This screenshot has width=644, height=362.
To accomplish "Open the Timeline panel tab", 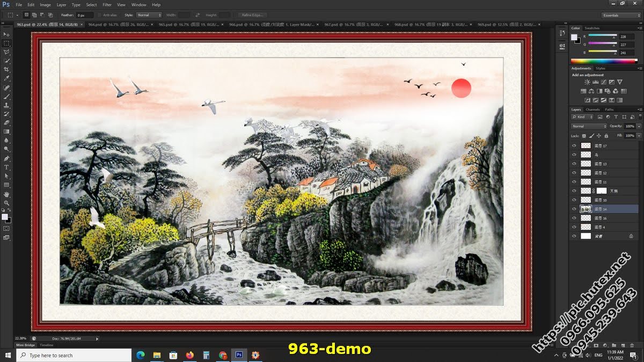I will click(47, 345).
